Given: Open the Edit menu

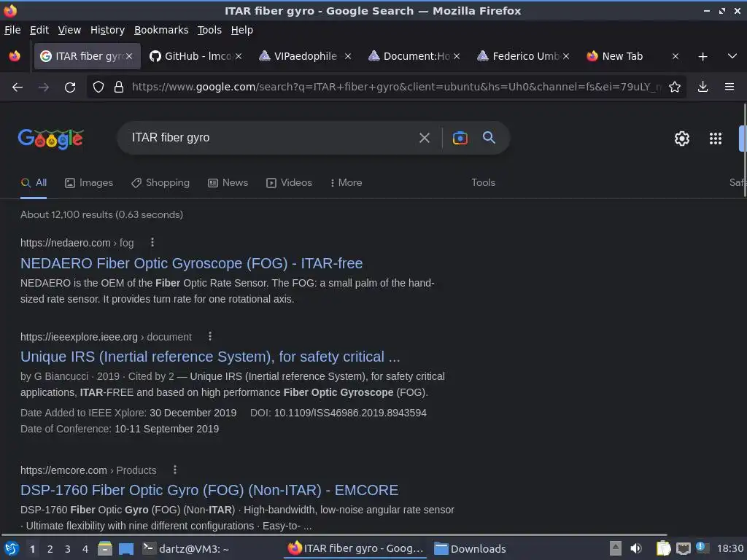Looking at the screenshot, I should [x=39, y=30].
